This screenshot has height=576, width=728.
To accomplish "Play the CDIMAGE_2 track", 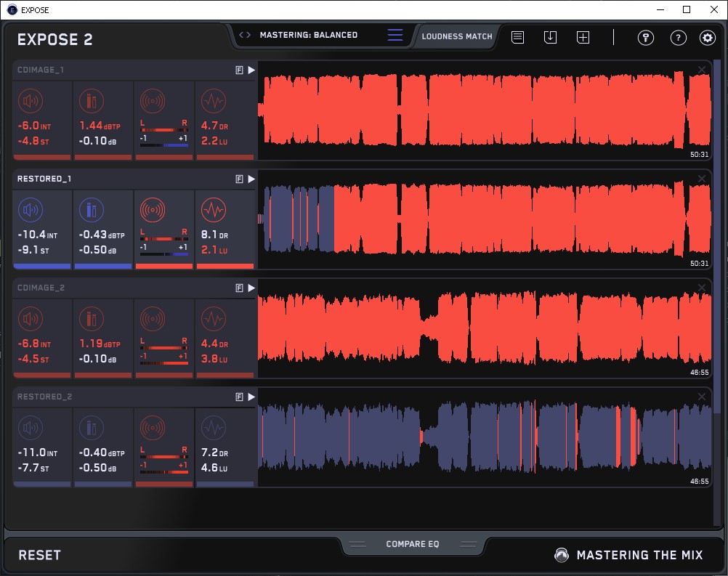I will pos(251,288).
